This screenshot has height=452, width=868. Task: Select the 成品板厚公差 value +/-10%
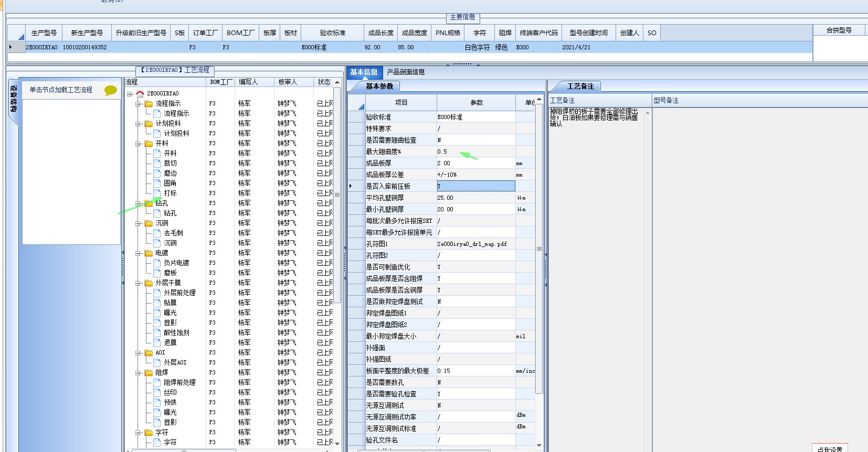(x=476, y=175)
